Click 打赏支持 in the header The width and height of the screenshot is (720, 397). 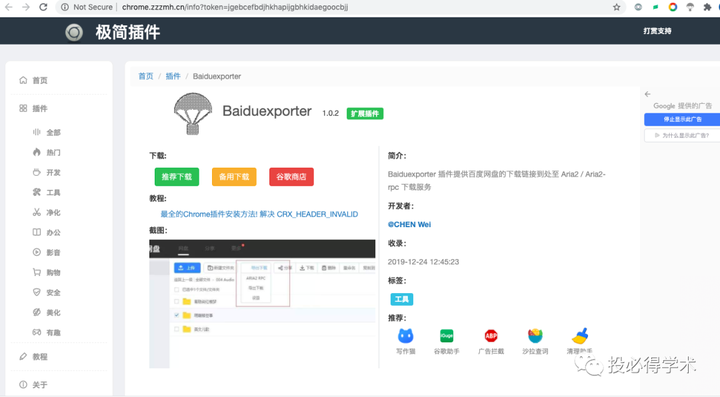pyautogui.click(x=658, y=31)
